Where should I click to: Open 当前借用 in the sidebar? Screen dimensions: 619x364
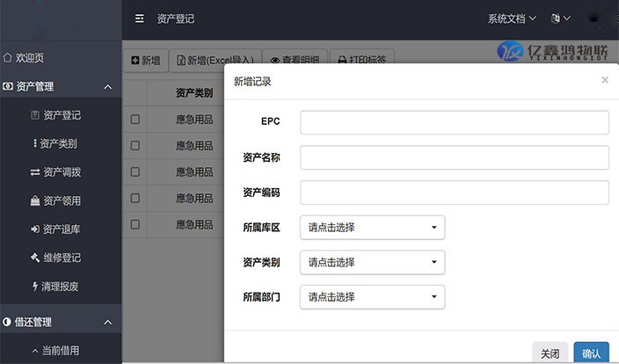(x=61, y=350)
